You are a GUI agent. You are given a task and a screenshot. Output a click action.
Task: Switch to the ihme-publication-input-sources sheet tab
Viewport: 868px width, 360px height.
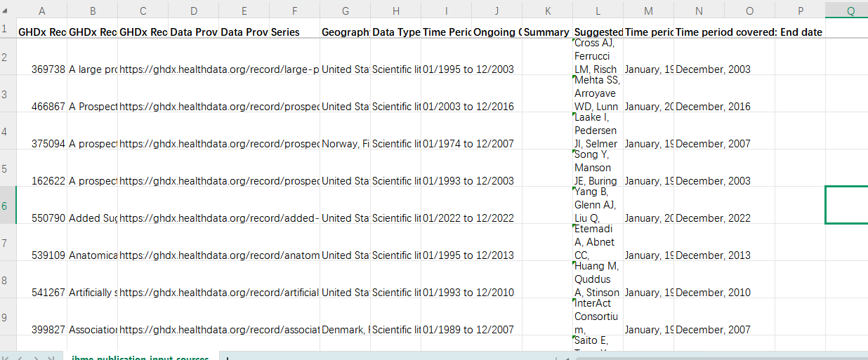(x=140, y=358)
